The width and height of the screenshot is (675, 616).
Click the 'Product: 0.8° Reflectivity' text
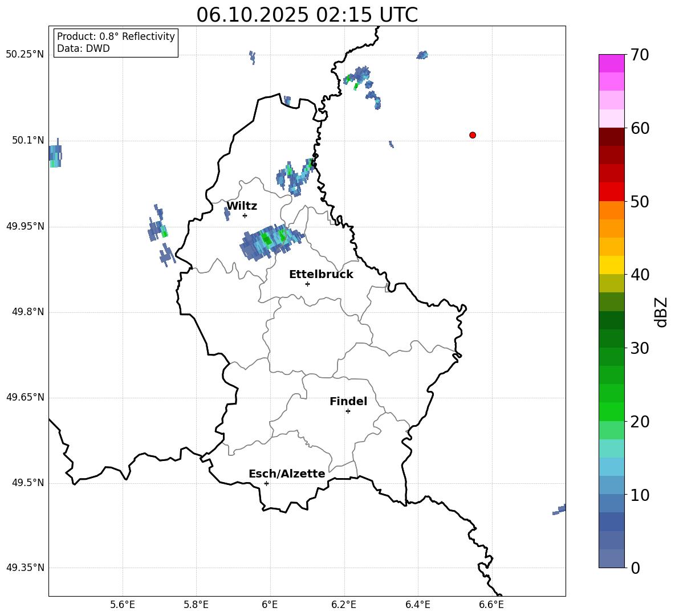(116, 36)
